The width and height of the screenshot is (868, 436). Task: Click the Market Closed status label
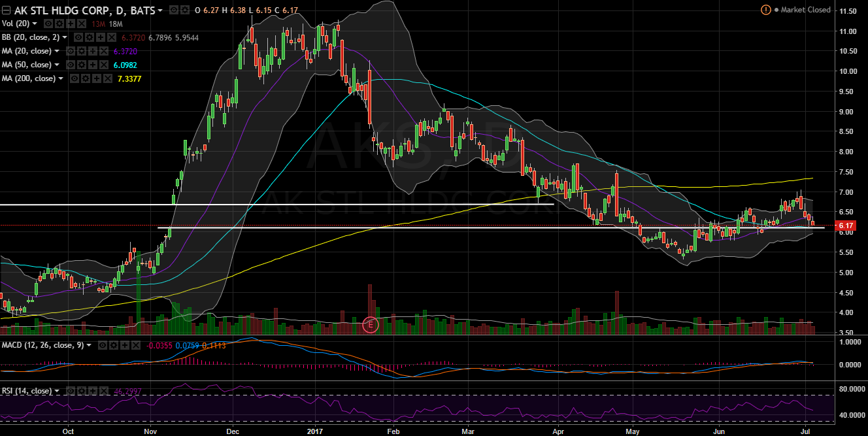click(806, 10)
